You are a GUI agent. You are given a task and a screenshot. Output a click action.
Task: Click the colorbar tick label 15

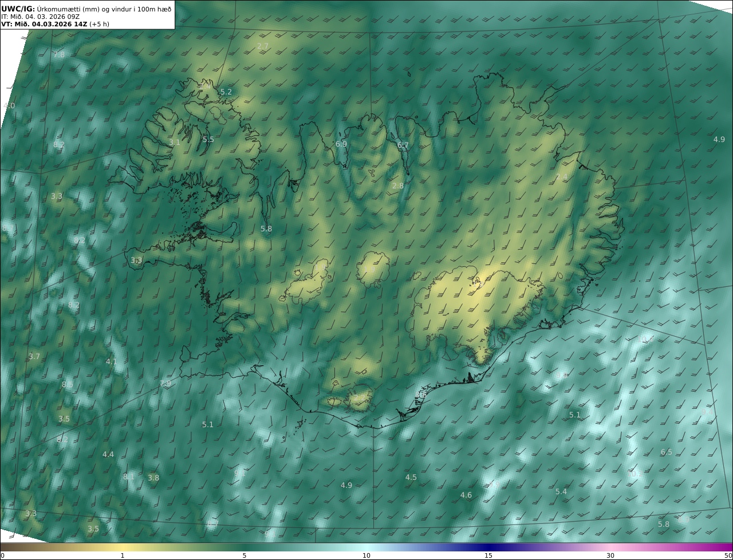pyautogui.click(x=488, y=555)
